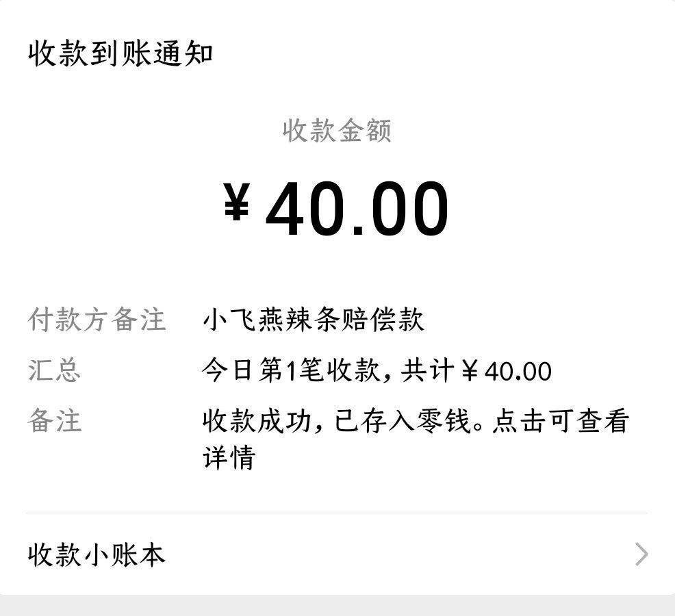The width and height of the screenshot is (675, 616).
Task: Open the 收款小账本 entry
Action: tap(97, 554)
